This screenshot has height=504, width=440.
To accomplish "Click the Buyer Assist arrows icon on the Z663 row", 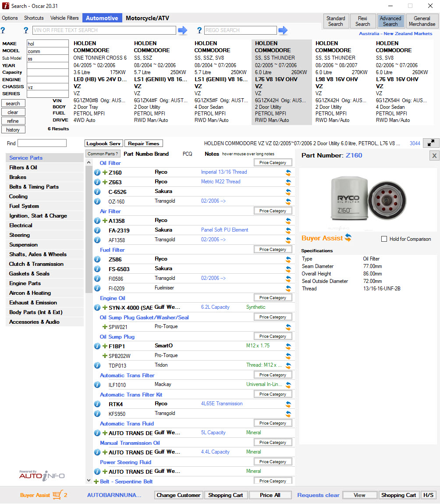I will pos(288,182).
